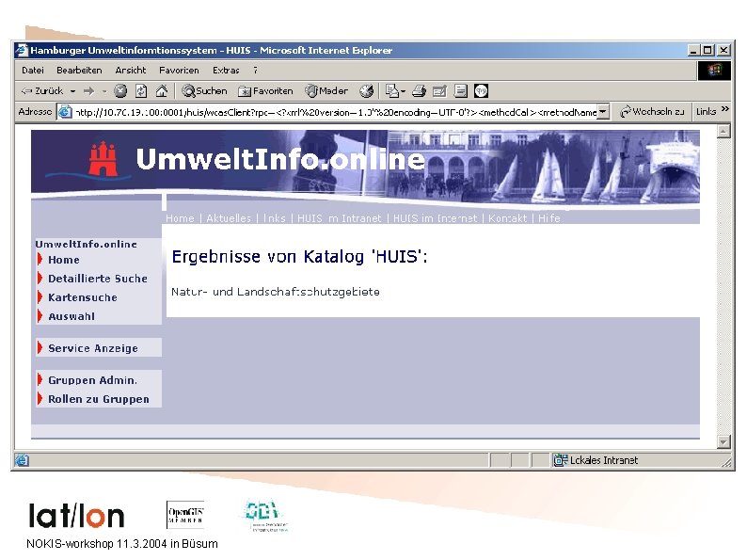Open the Aktuelles navigation link

click(229, 218)
